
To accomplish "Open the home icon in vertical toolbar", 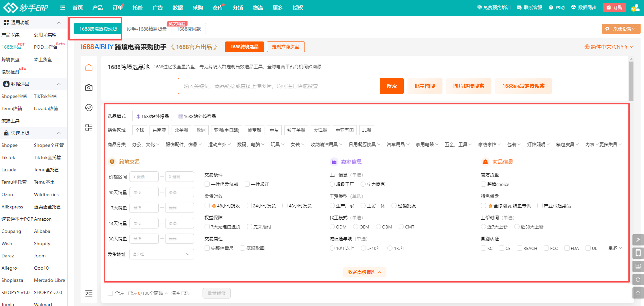I will 89,68.
